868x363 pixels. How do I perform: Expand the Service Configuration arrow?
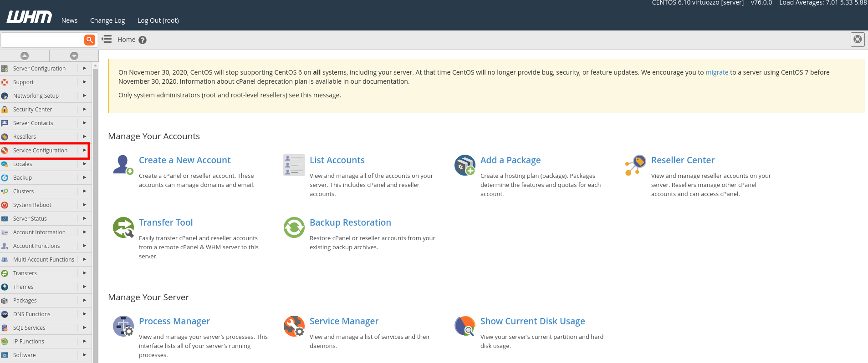point(84,150)
